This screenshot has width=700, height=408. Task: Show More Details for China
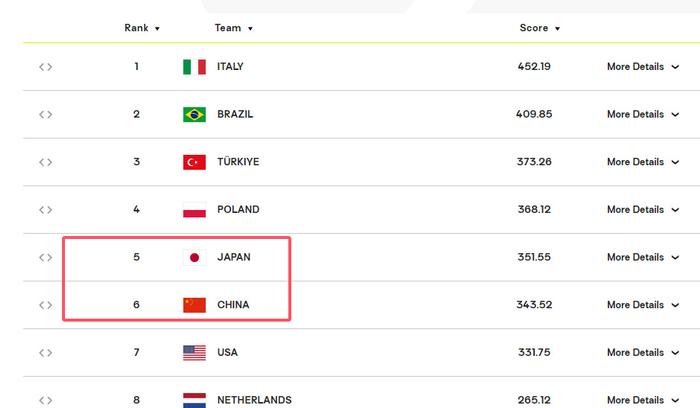pyautogui.click(x=643, y=305)
